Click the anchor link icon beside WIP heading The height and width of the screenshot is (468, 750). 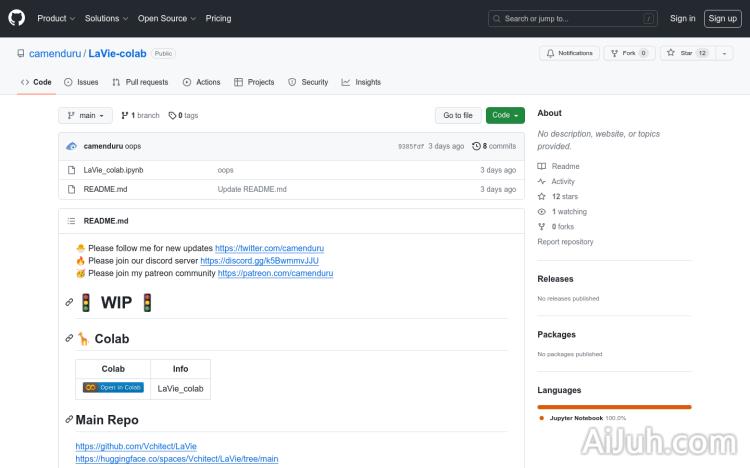click(69, 302)
